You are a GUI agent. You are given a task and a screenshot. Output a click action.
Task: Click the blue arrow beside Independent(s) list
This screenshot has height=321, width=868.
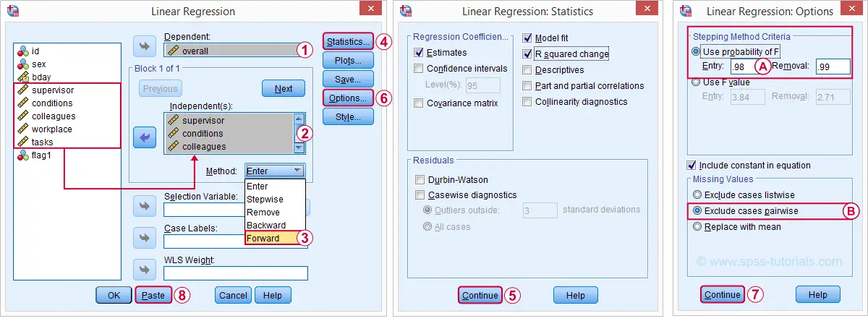pos(145,137)
